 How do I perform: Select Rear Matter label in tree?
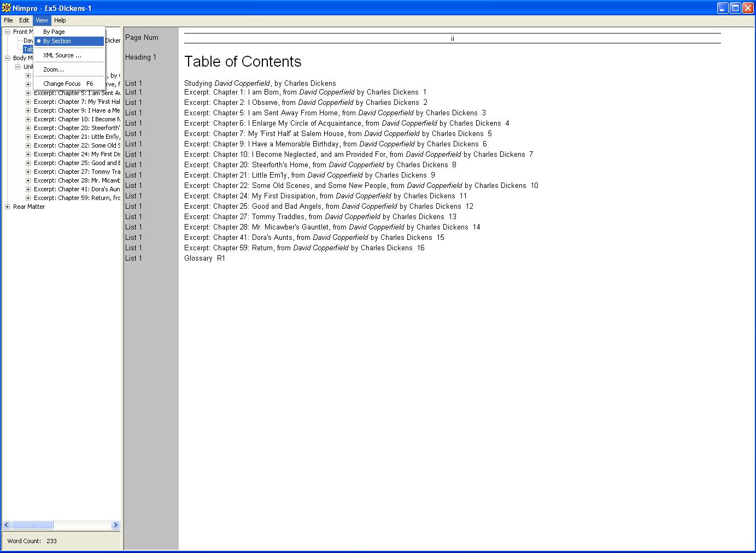click(x=29, y=207)
